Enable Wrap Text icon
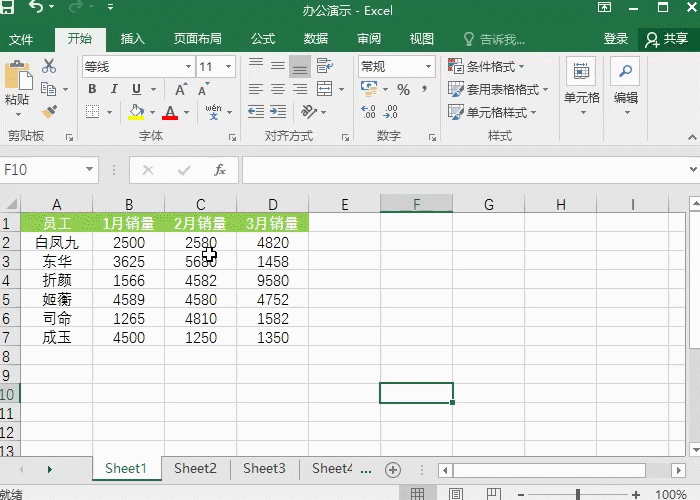This screenshot has height=500, width=700. tap(325, 66)
